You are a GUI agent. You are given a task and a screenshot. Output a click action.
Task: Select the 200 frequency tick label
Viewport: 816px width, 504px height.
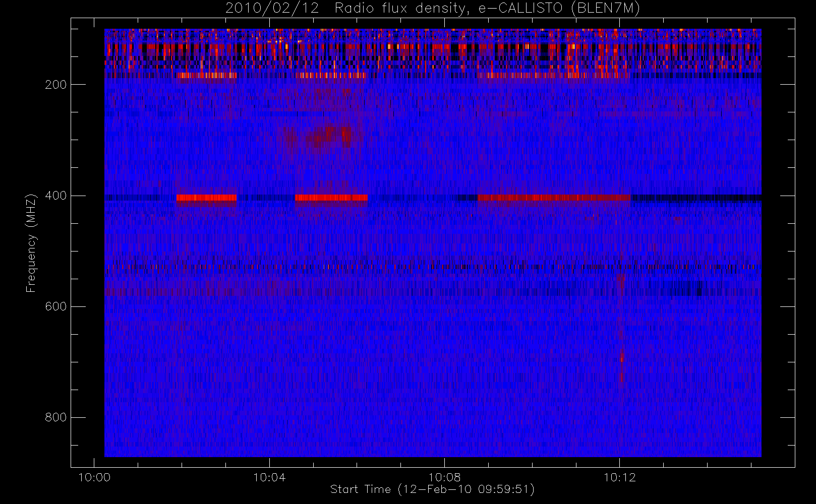click(x=56, y=85)
